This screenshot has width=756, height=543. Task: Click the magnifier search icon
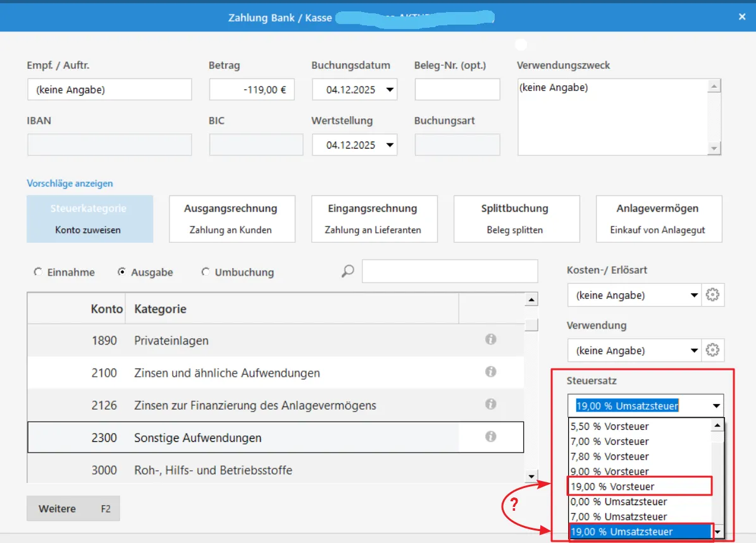[347, 272]
